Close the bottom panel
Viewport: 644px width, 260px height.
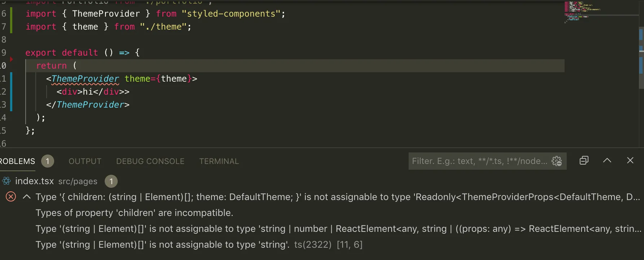click(x=630, y=161)
